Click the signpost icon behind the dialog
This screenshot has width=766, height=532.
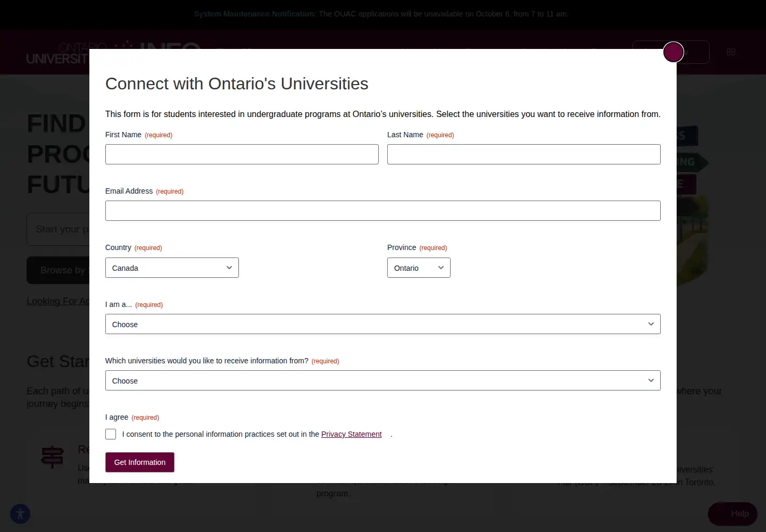point(52,457)
